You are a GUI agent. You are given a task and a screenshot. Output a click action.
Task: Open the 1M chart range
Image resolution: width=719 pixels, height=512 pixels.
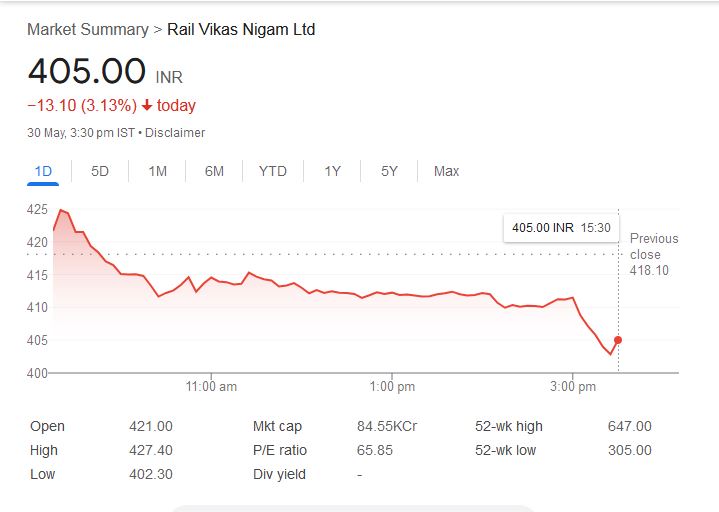coord(157,171)
